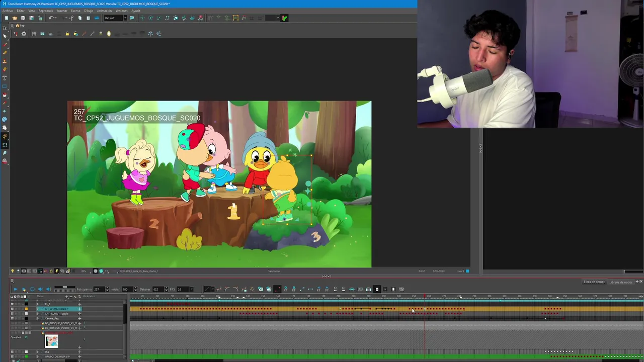The height and width of the screenshot is (362, 644).
Task: Open the Editar menu
Action: coord(21,11)
